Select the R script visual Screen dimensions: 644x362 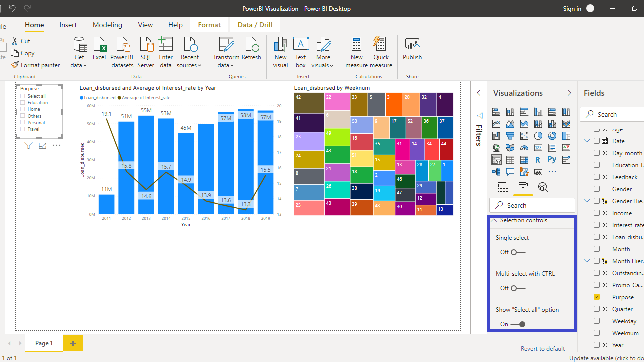point(538,160)
